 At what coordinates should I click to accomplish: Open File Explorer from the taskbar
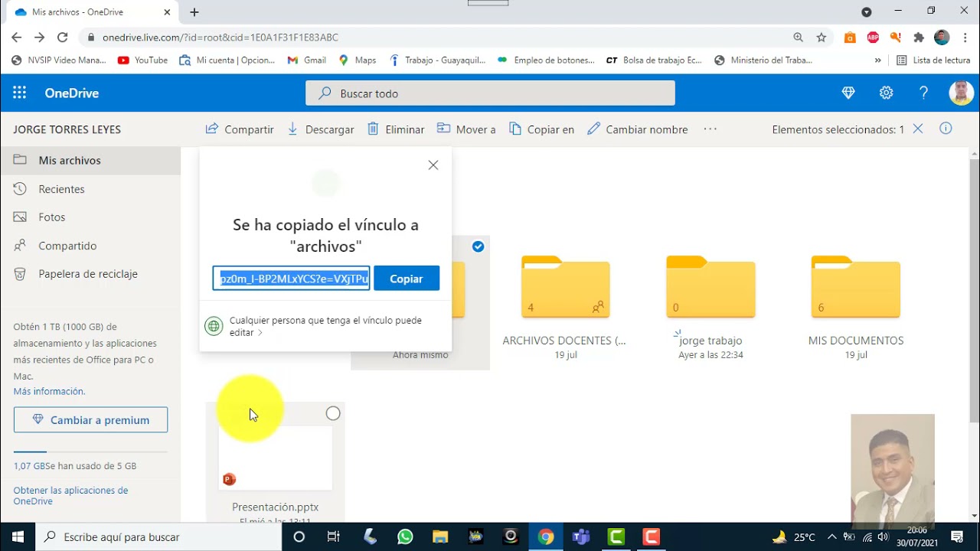click(x=440, y=536)
